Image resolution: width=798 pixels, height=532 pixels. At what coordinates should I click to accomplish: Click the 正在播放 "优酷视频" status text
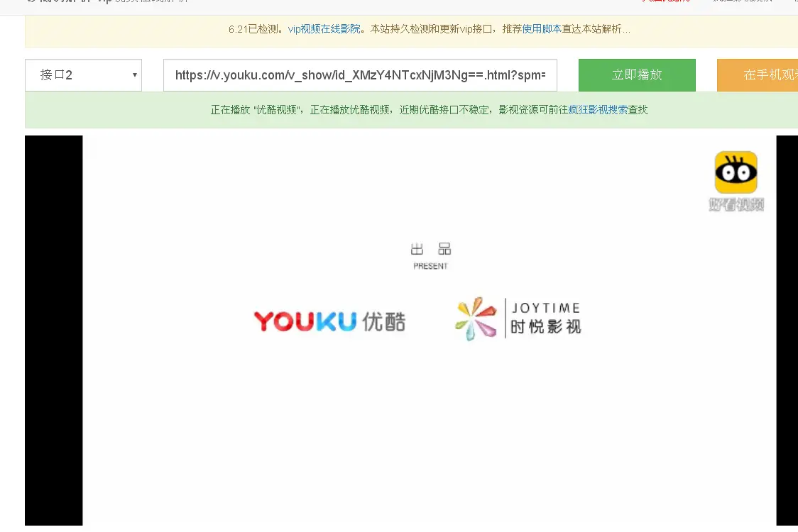click(256, 110)
